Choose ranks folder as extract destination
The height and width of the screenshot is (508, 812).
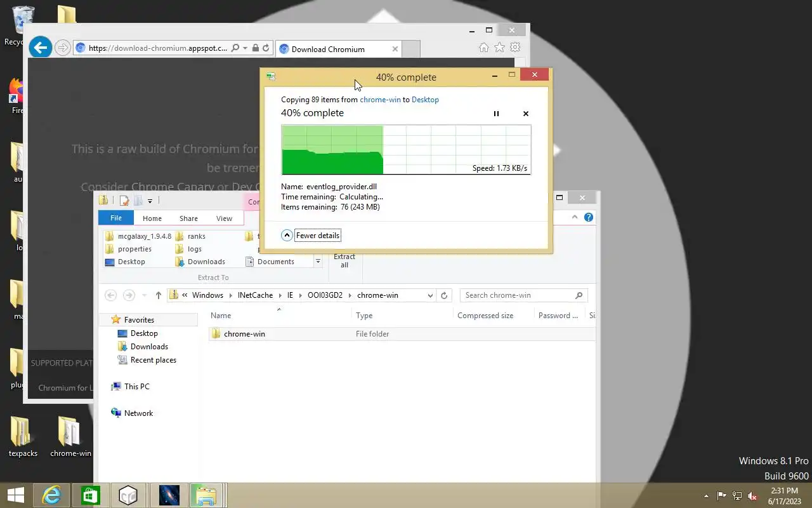coord(190,236)
